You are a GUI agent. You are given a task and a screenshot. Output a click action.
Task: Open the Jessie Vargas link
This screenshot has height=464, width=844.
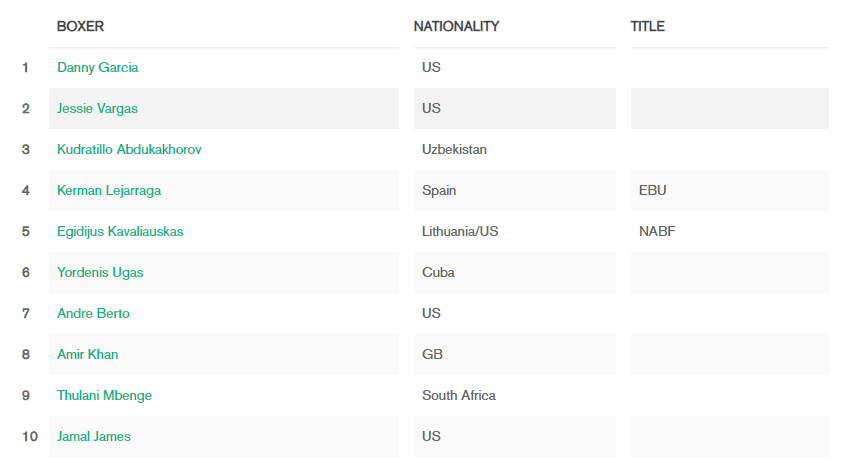tap(97, 108)
